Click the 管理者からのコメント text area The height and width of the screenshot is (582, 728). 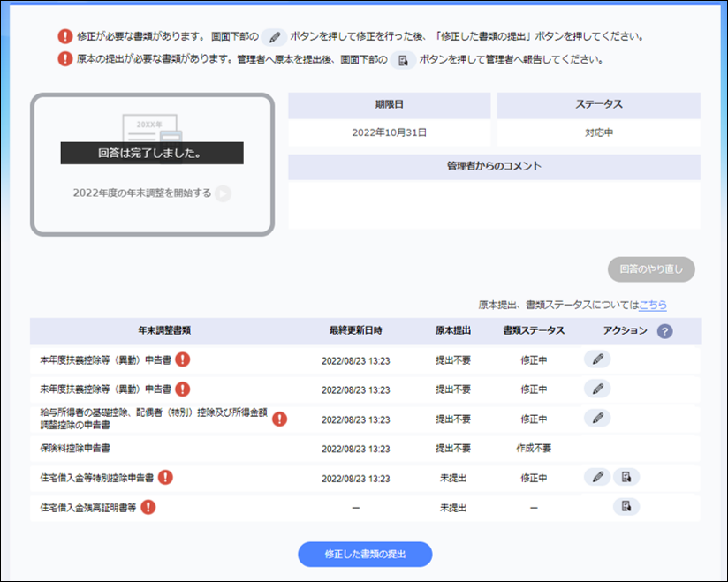(x=494, y=204)
